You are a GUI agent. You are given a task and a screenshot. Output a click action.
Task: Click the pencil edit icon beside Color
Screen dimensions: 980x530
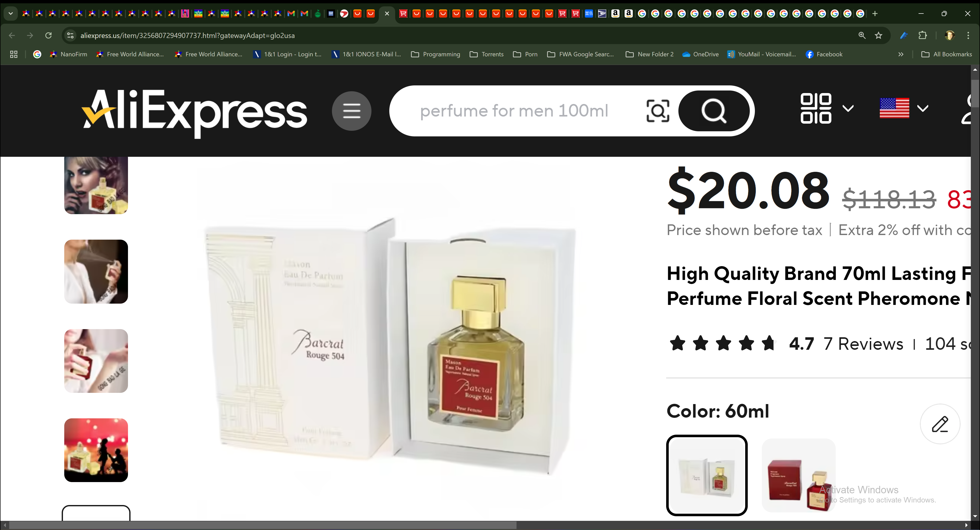tap(940, 424)
